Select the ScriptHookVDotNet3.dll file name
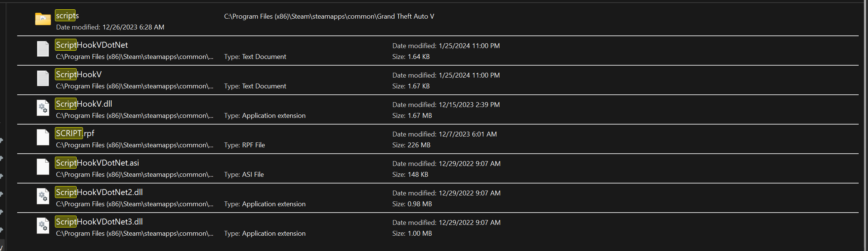Screen dimensions: 868x251 tap(99, 222)
